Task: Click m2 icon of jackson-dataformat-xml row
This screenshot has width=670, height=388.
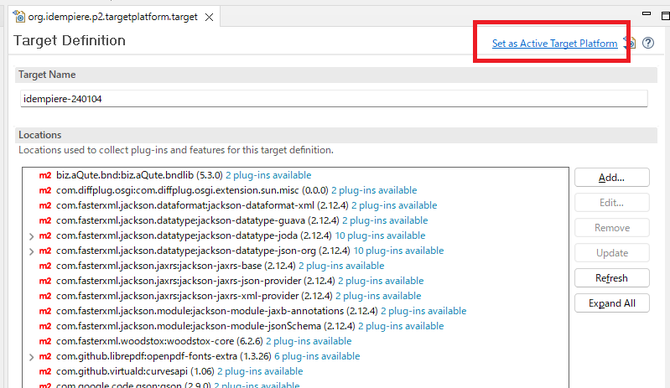Action: click(x=45, y=206)
